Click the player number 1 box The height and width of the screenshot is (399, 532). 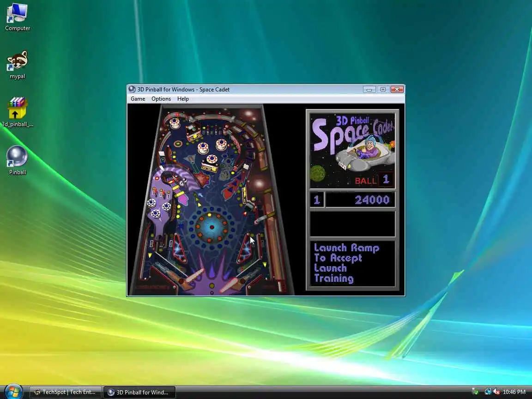[317, 200]
